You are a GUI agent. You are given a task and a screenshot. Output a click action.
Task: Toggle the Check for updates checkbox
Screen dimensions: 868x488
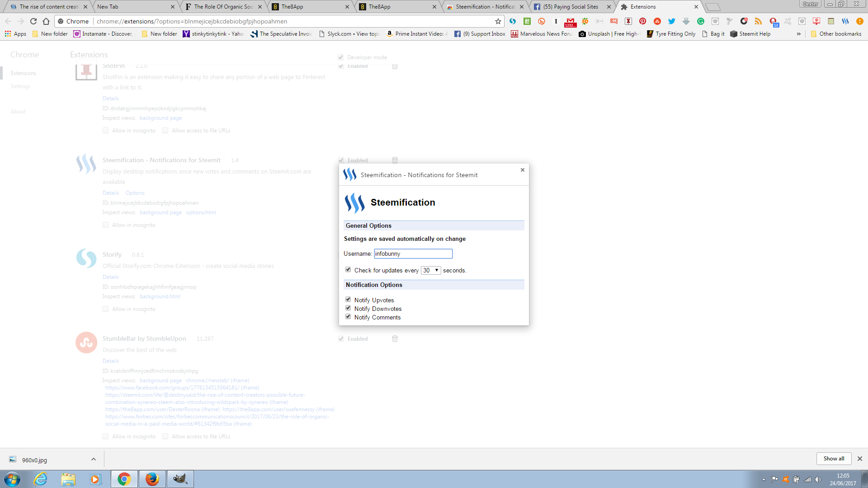point(348,269)
